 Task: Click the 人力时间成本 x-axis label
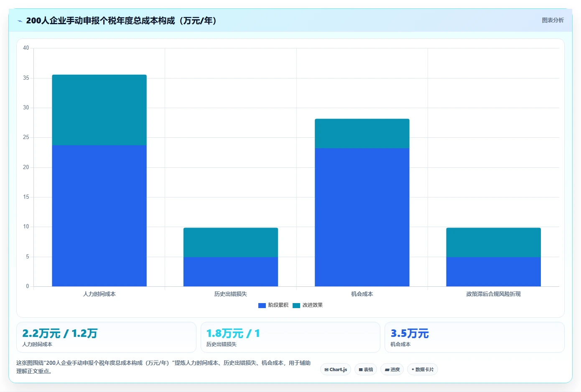pyautogui.click(x=99, y=294)
